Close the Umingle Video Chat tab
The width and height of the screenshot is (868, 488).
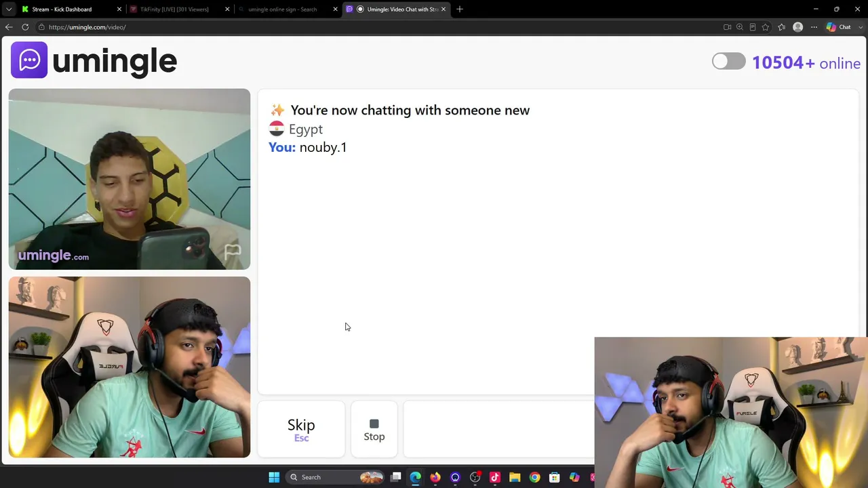443,9
